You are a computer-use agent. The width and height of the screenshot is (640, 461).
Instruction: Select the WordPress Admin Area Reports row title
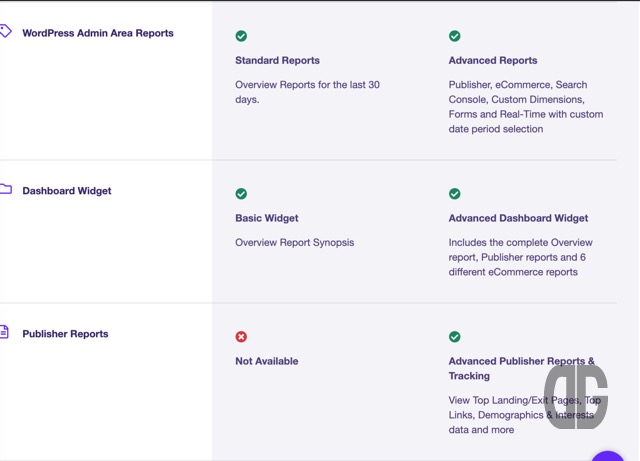pos(98,33)
